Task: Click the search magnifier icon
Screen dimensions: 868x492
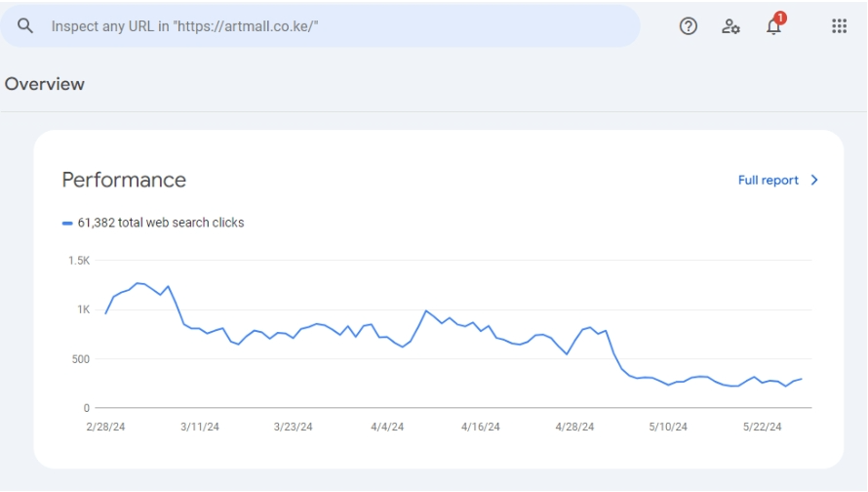Action: tap(25, 25)
